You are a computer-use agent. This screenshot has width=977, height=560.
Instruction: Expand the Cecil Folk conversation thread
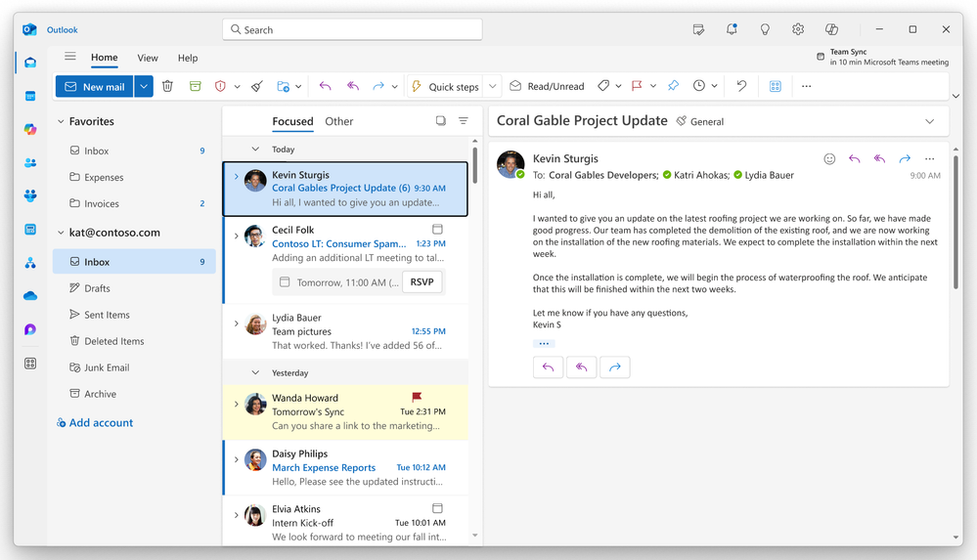coord(236,236)
